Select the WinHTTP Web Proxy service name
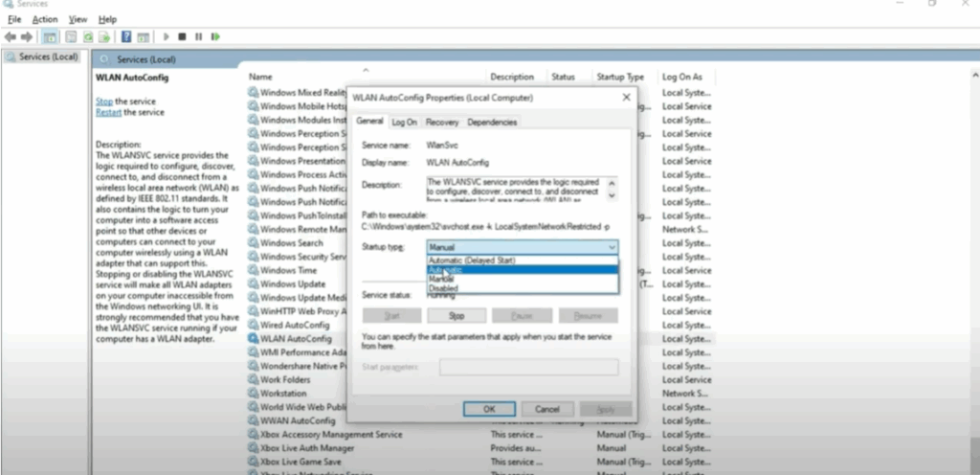 click(x=303, y=311)
